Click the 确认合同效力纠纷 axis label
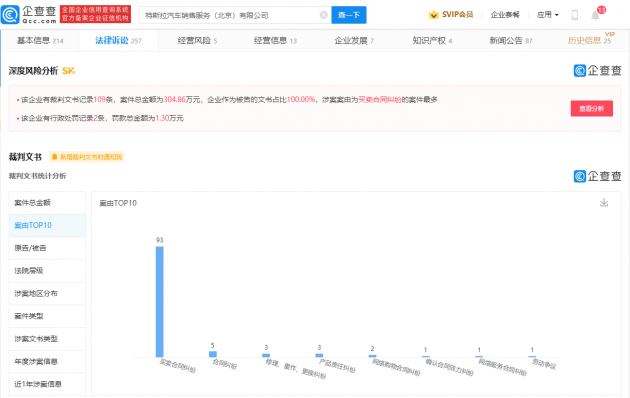This screenshot has width=630, height=398. 449,367
